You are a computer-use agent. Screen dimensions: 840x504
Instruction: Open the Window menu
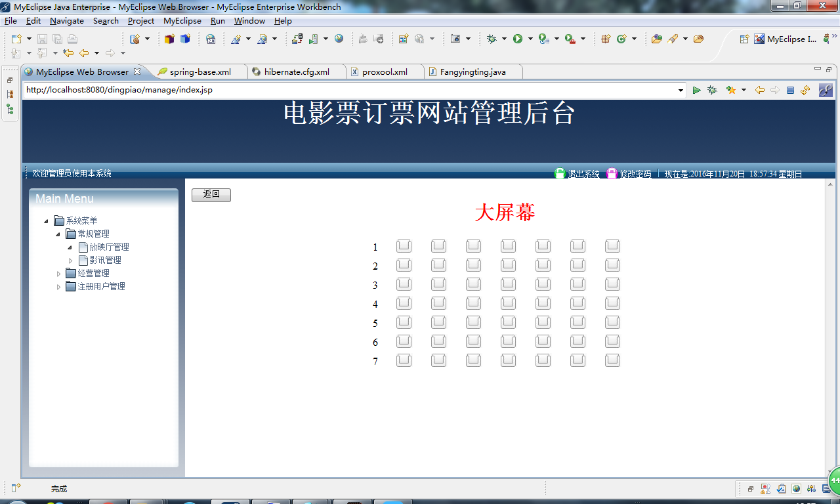point(249,21)
